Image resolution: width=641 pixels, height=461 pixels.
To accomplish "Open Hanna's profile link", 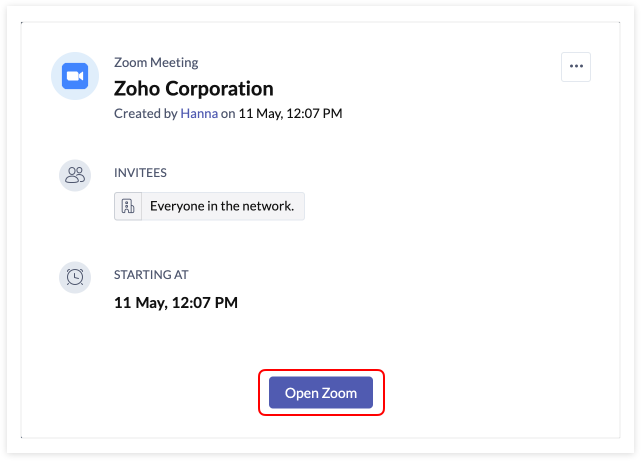I will (199, 114).
